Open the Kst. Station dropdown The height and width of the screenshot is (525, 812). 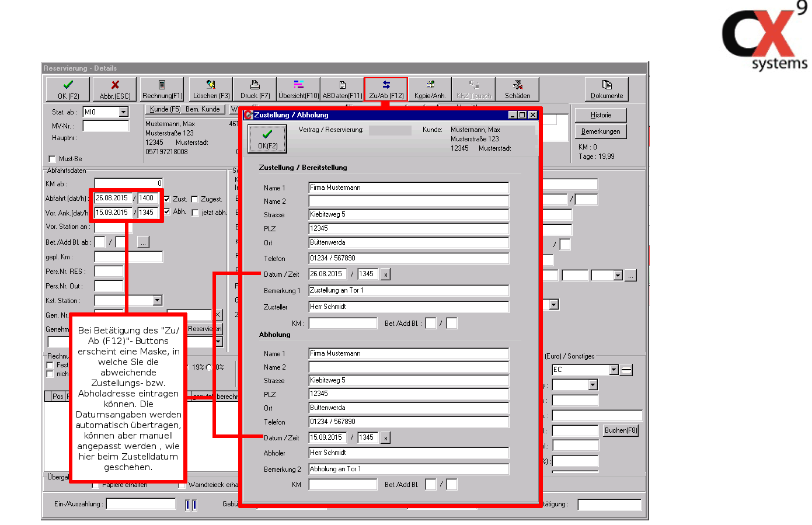(x=157, y=300)
